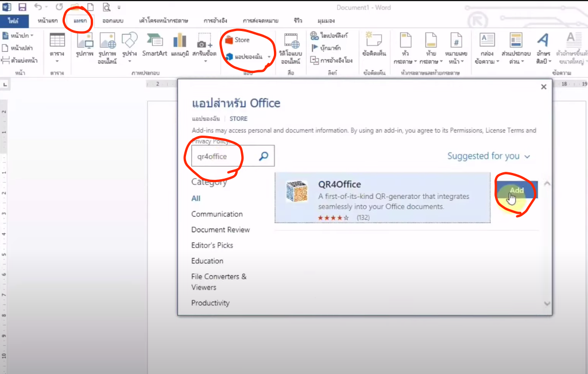
Task: Close the แอปสำหรับ Office dialog
Action: point(544,87)
